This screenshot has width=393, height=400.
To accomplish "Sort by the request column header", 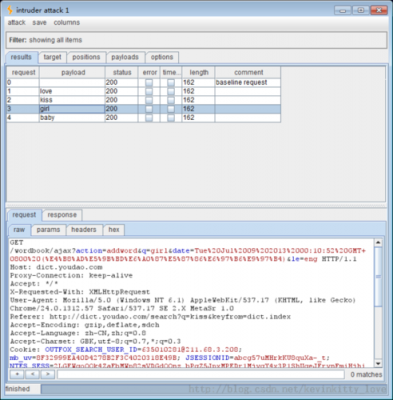I will [x=23, y=72].
